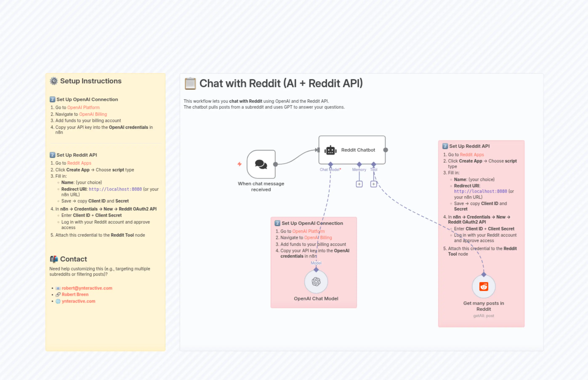588x380 pixels.
Task: Click the orange lightning bolt trigger indicator
Action: click(x=239, y=164)
